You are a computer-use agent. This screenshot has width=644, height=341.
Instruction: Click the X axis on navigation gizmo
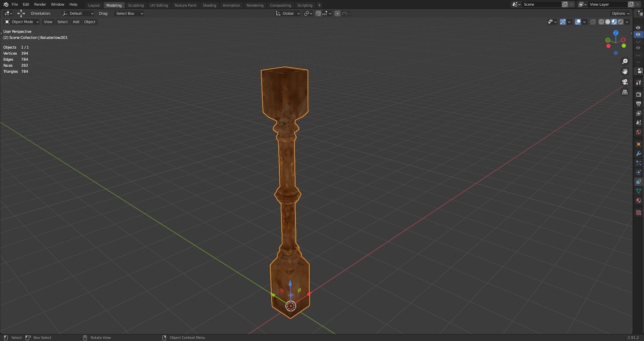tap(623, 40)
